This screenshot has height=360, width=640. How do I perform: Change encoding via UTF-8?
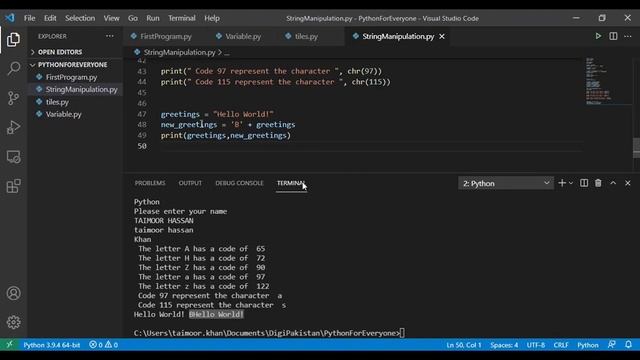tap(536, 345)
